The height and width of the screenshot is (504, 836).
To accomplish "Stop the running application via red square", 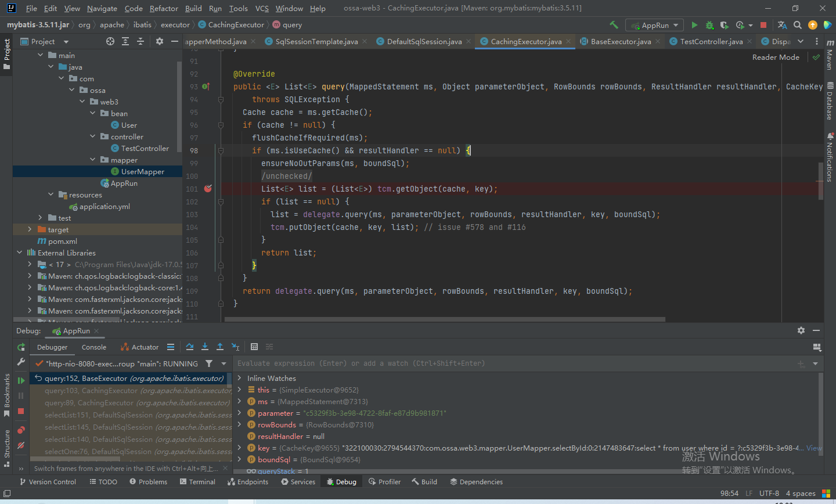I will (763, 25).
